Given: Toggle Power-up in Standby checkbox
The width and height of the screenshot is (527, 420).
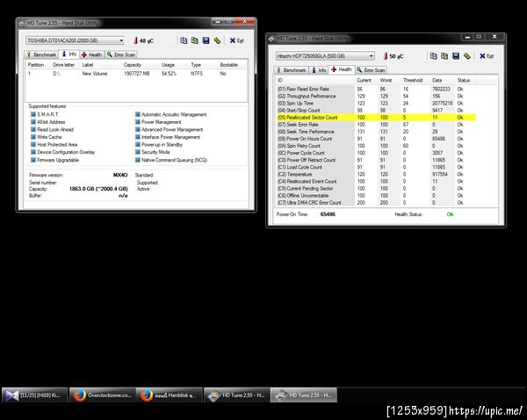Looking at the screenshot, I should point(138,145).
